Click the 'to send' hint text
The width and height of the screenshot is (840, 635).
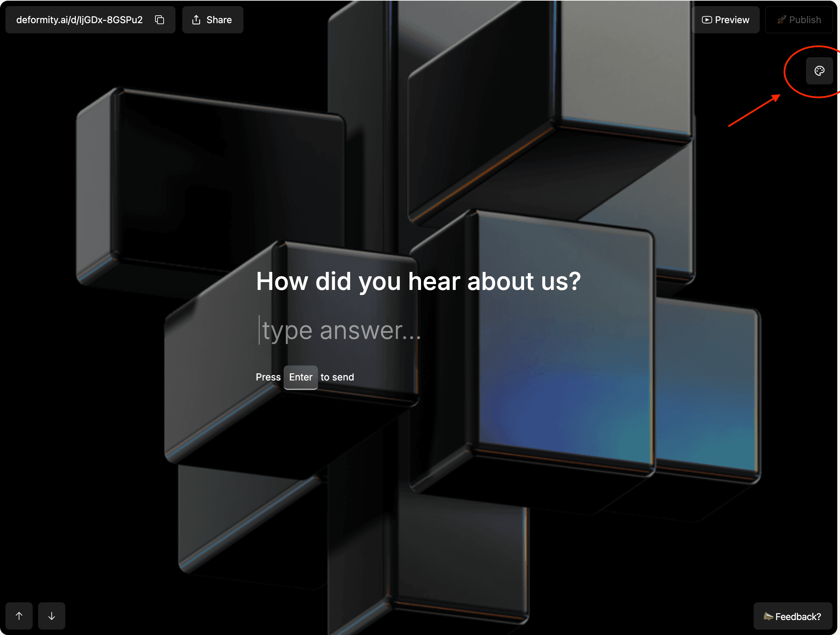[x=337, y=377]
